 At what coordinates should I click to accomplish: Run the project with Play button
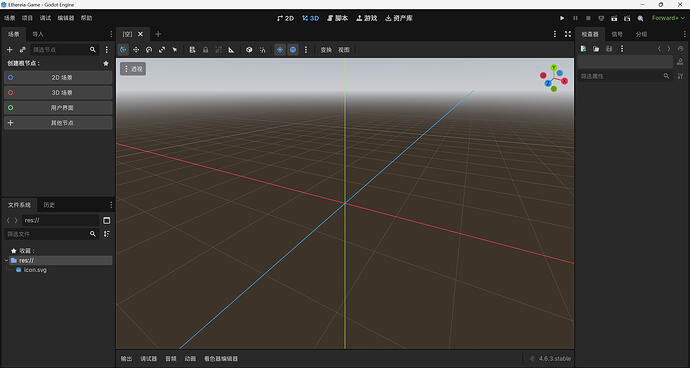[562, 18]
